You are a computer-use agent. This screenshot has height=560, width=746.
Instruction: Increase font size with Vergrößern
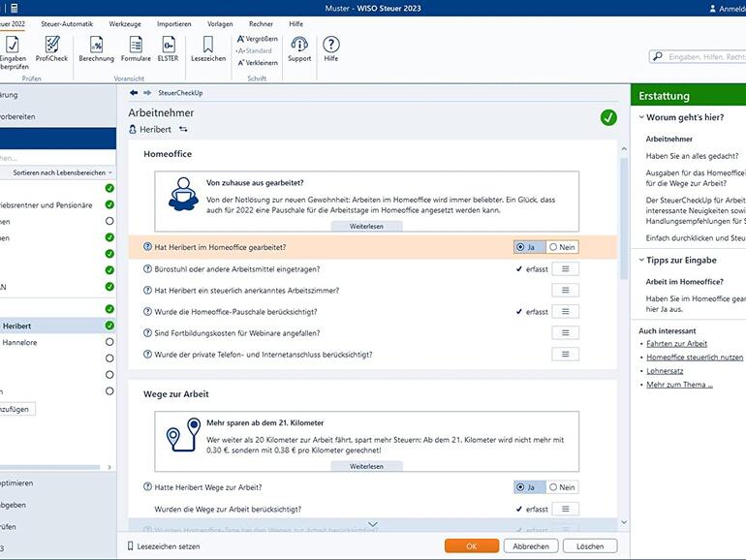pyautogui.click(x=258, y=39)
